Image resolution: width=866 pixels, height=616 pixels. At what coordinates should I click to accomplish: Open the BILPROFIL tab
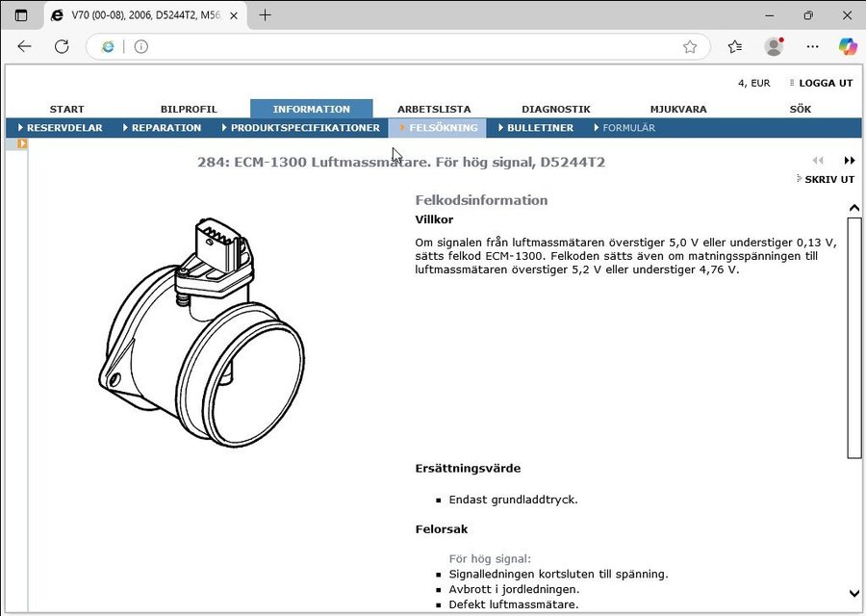189,109
